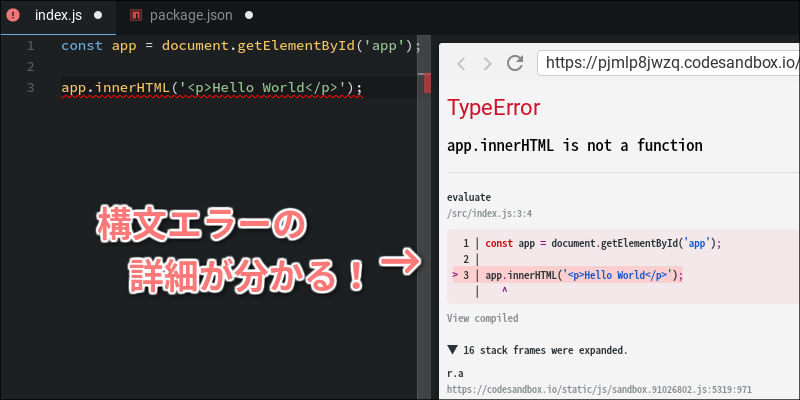Image resolution: width=800 pixels, height=400 pixels.
Task: Click the TypeError heading
Action: [x=493, y=108]
